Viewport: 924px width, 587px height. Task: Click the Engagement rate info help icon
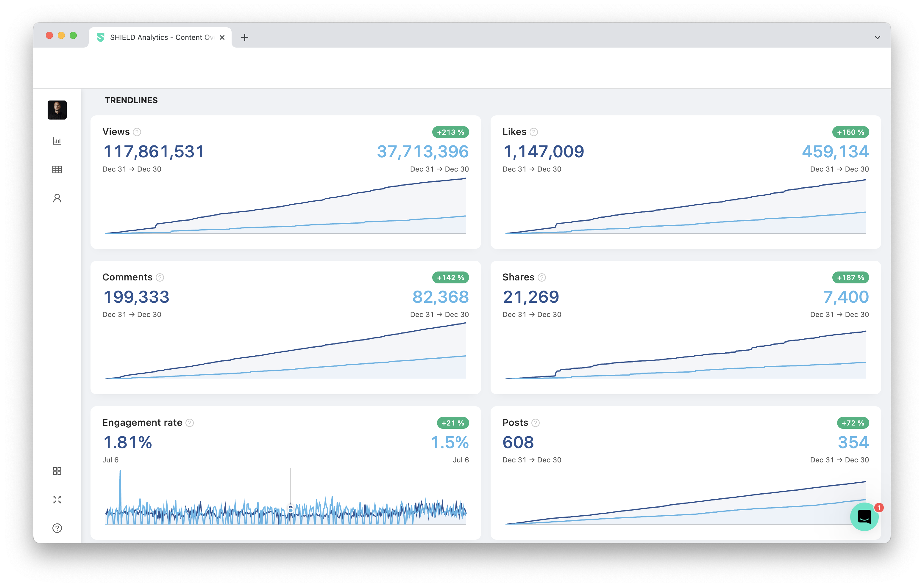(x=190, y=423)
